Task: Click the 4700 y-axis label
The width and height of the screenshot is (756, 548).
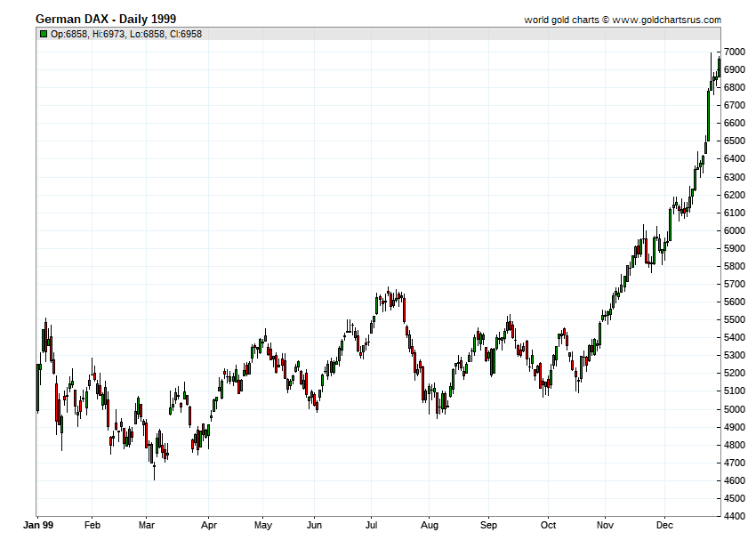Action: (735, 463)
